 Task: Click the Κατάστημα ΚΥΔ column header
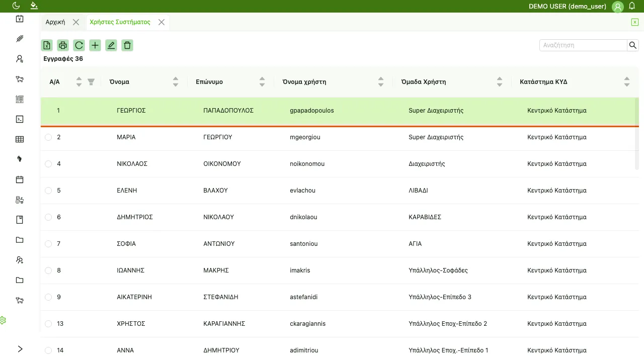click(x=543, y=82)
